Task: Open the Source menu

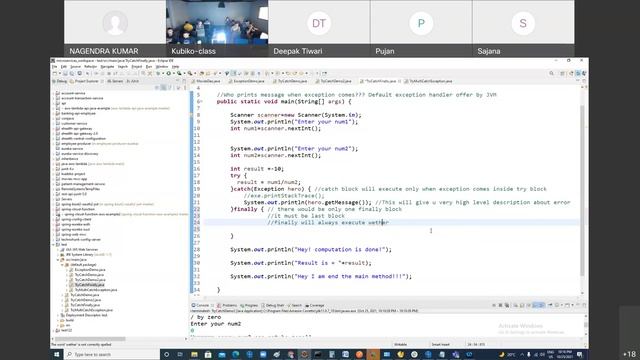Action: click(76, 67)
